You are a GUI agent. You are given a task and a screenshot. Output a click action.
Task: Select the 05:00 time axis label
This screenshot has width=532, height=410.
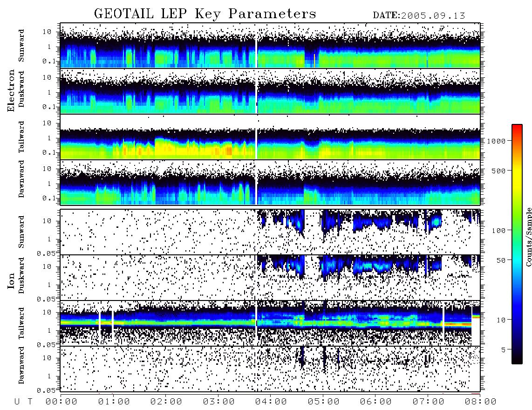324,402
